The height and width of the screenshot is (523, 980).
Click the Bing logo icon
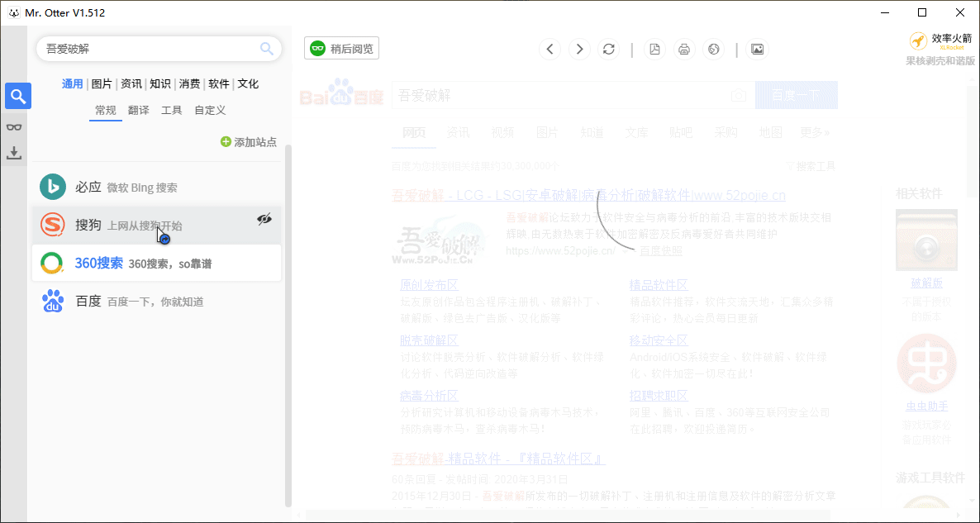tap(53, 187)
